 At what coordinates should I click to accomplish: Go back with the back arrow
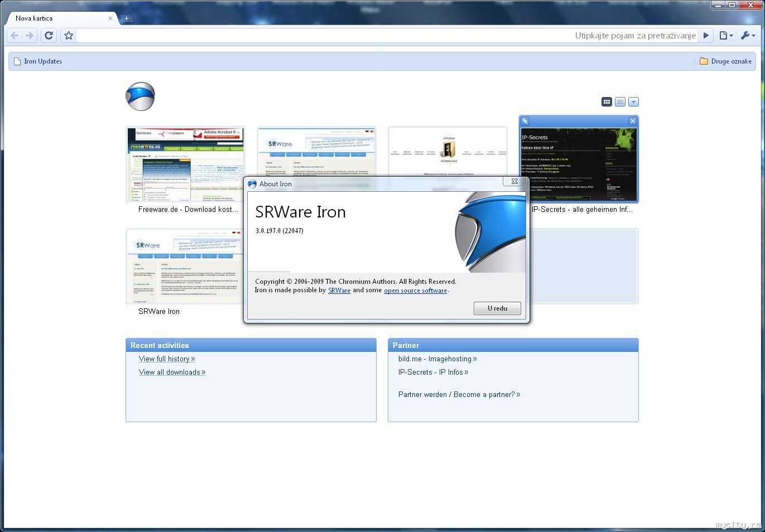[x=15, y=36]
